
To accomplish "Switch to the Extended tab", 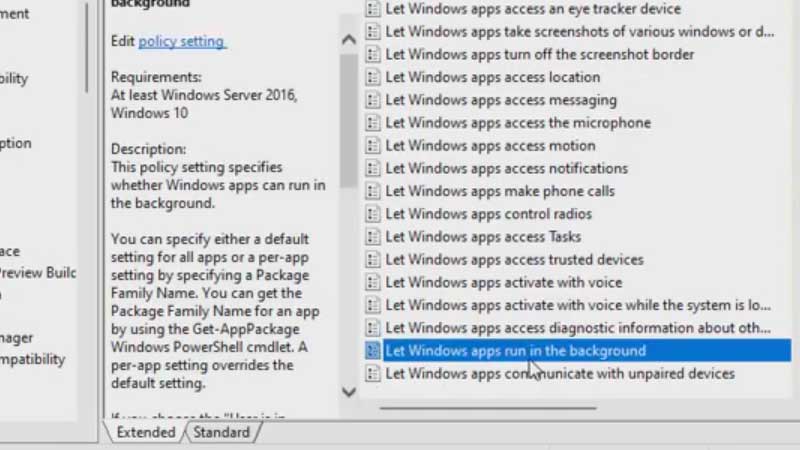I will point(145,433).
